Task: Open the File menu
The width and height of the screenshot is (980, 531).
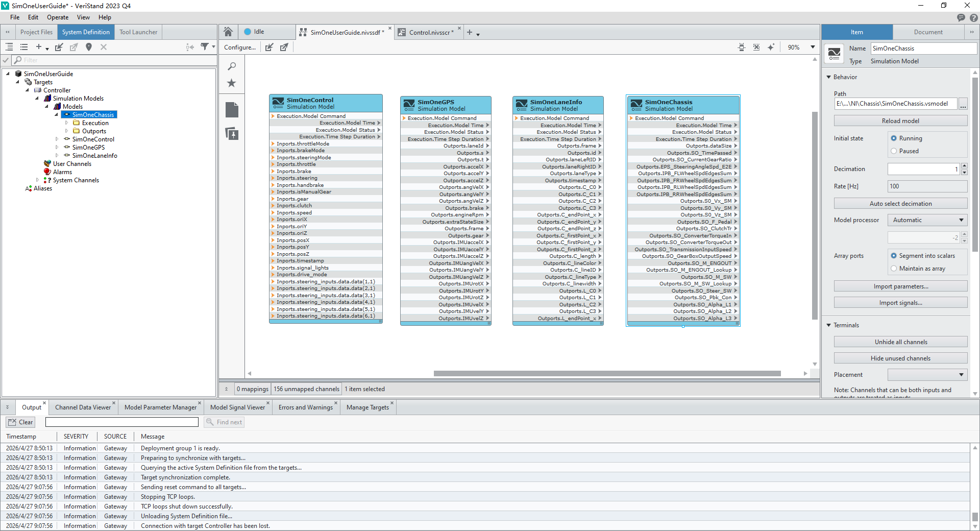Action: click(x=15, y=17)
